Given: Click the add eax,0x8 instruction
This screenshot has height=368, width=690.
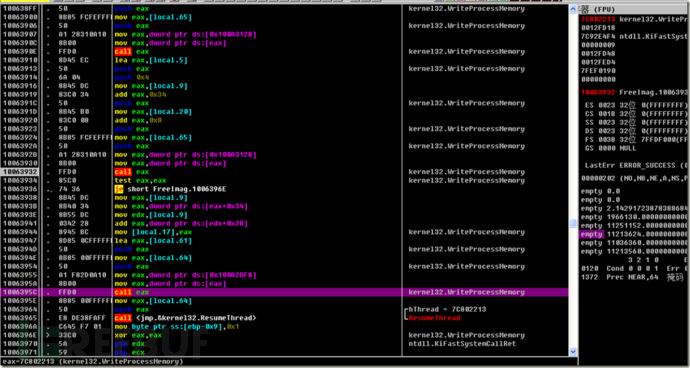Looking at the screenshot, I should pyautogui.click(x=138, y=120).
